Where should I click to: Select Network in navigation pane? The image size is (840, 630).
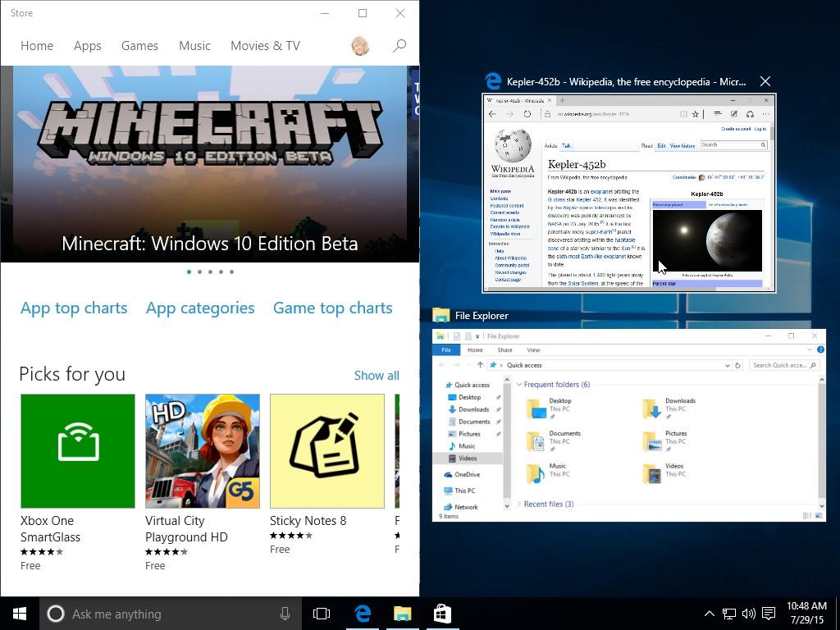(x=460, y=507)
